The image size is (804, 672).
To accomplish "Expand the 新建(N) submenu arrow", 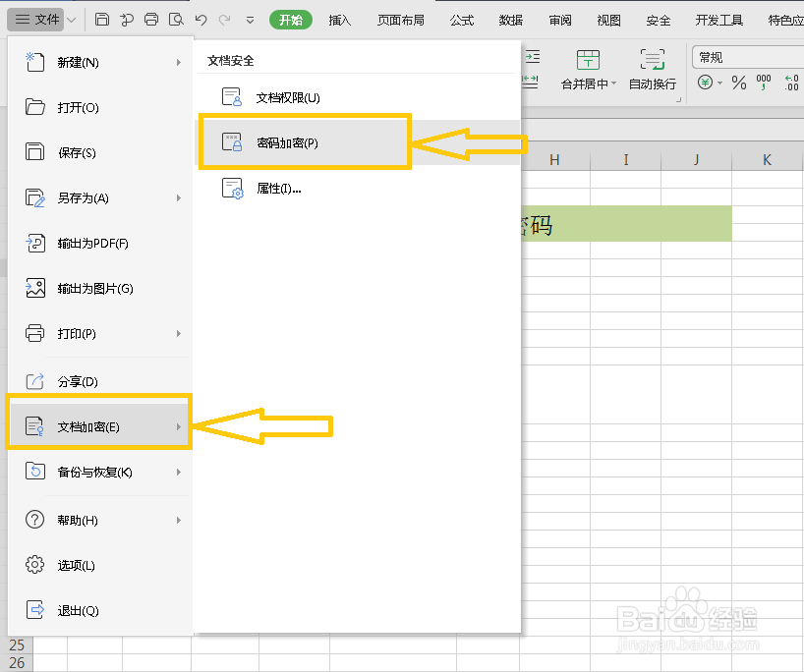I will click(x=179, y=63).
